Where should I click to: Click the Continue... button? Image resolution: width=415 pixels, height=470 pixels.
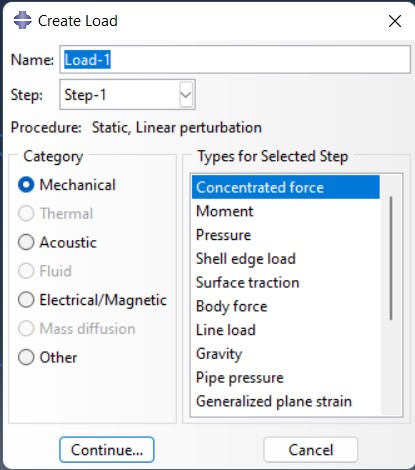(x=107, y=450)
